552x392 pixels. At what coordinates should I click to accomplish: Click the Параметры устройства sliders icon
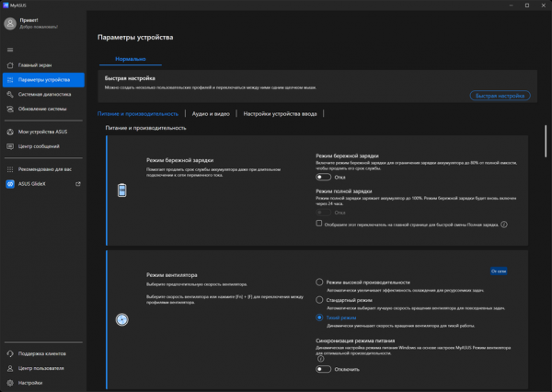point(10,80)
